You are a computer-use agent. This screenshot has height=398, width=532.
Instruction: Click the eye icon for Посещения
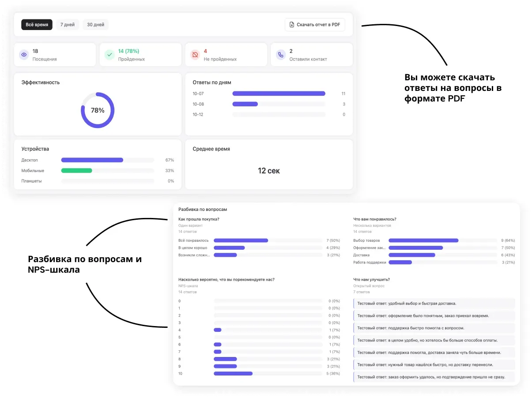point(24,55)
